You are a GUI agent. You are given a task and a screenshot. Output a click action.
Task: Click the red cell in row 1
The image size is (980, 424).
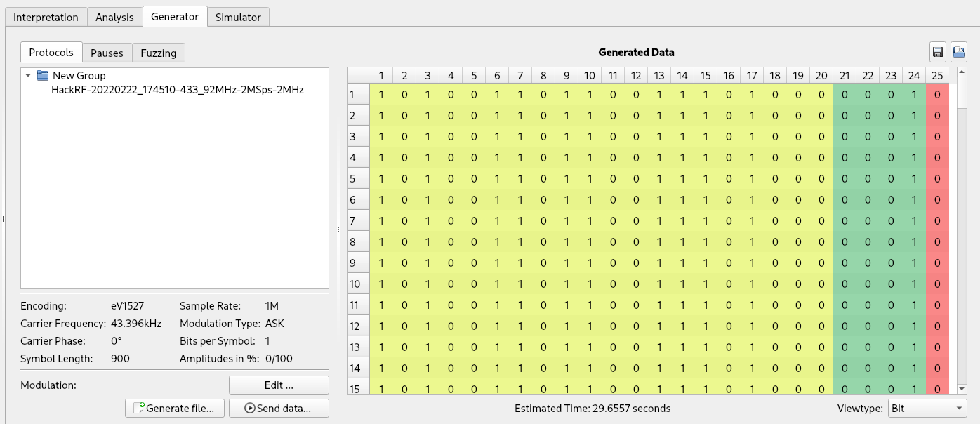(937, 95)
